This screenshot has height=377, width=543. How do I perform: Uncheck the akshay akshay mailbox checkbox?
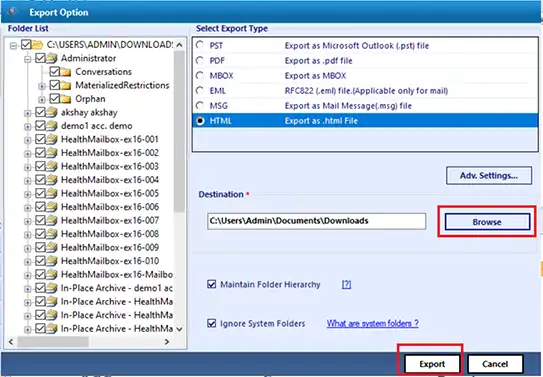click(x=40, y=112)
